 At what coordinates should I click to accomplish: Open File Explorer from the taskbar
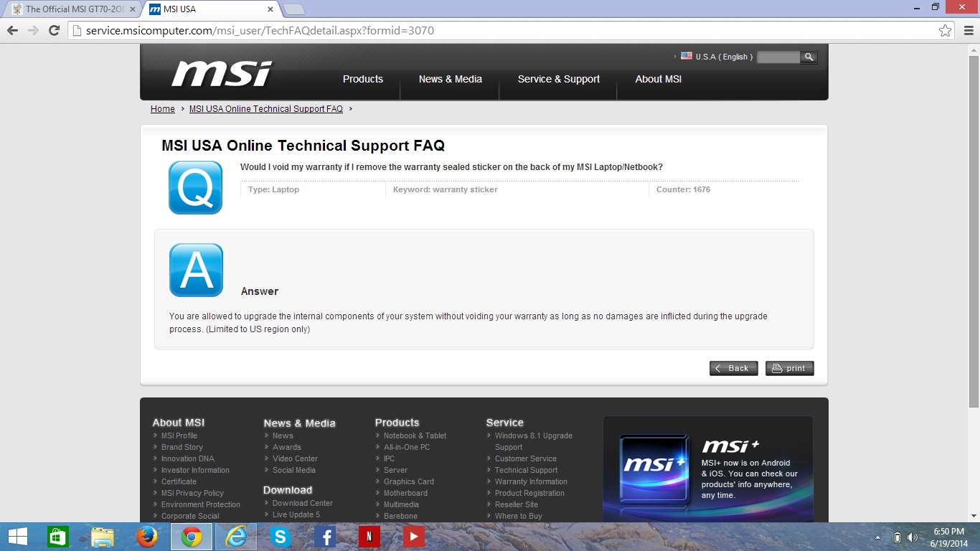point(103,537)
